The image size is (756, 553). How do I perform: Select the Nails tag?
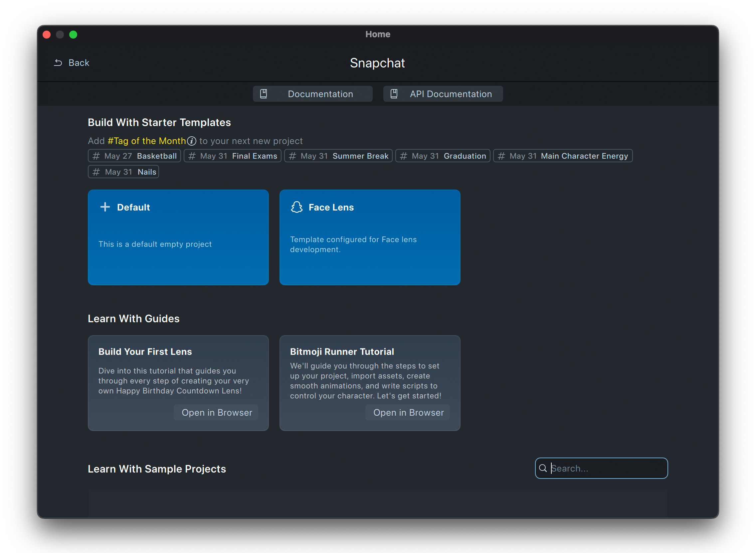123,172
